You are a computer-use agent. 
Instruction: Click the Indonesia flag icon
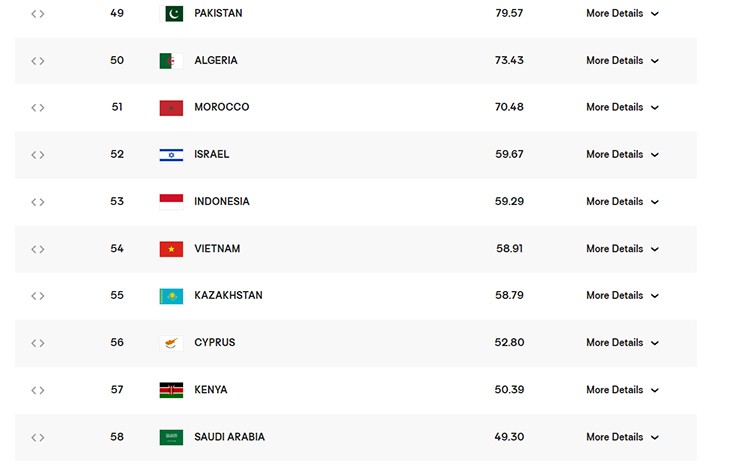(171, 202)
